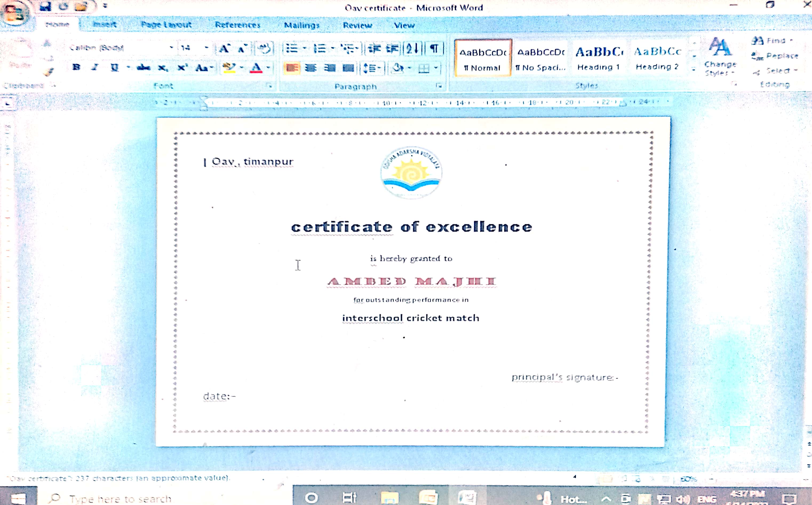Expand the Font dialog launcher
812x505 pixels.
tap(269, 86)
